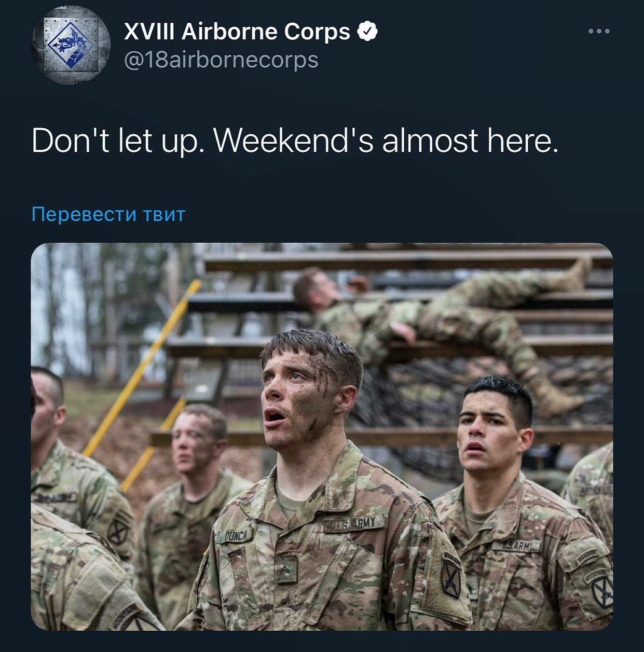The width and height of the screenshot is (644, 652).
Task: Open the XVIII Airborne Corps profile avatar
Action: [71, 45]
